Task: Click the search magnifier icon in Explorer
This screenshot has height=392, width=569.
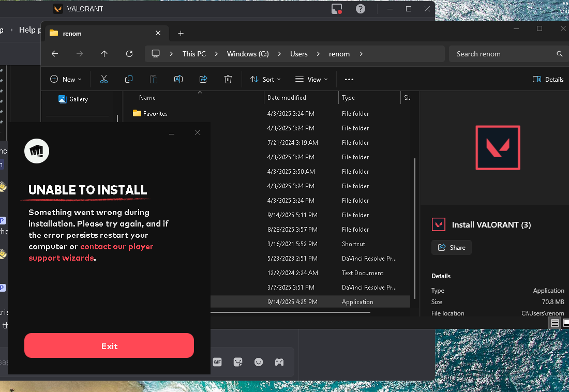Action: [559, 54]
